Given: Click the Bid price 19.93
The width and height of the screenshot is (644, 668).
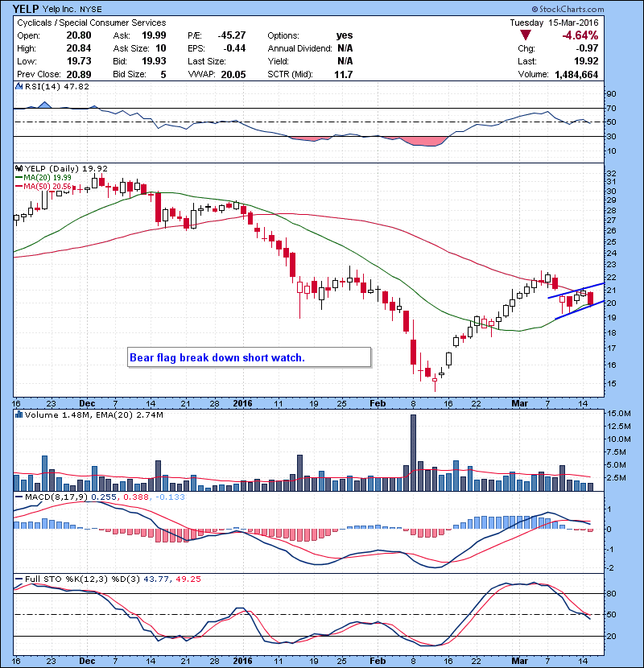Looking at the screenshot, I should pyautogui.click(x=154, y=61).
